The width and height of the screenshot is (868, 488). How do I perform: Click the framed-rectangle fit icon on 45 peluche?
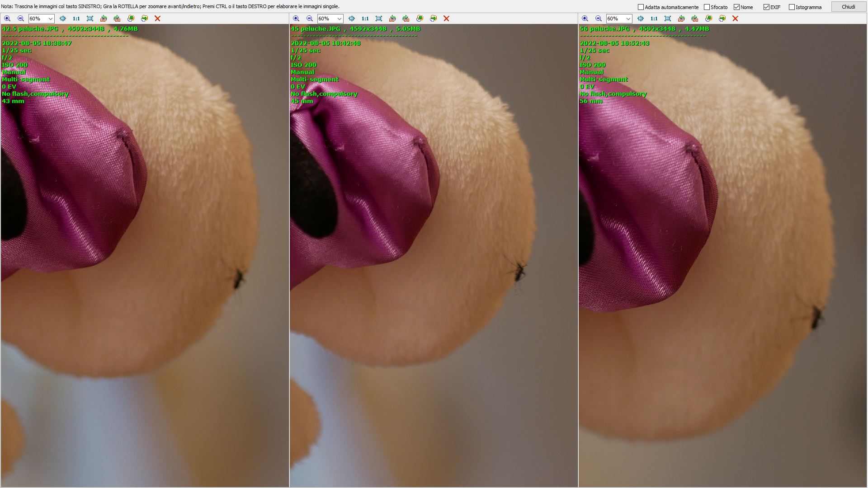(x=379, y=19)
